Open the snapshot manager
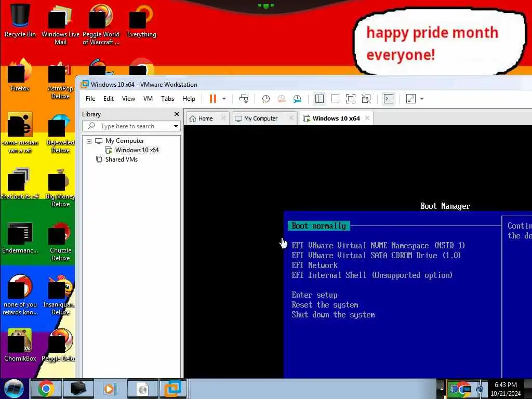532x399 pixels. click(x=297, y=99)
